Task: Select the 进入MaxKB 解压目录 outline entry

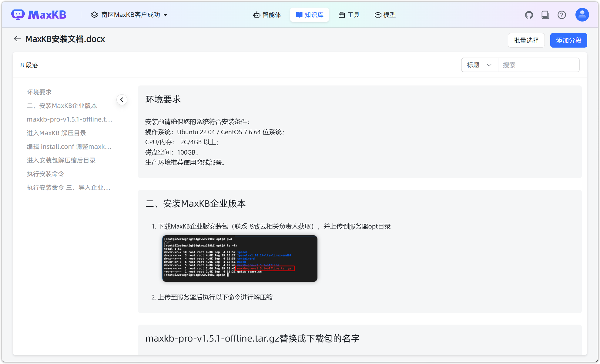Action: pyautogui.click(x=56, y=133)
